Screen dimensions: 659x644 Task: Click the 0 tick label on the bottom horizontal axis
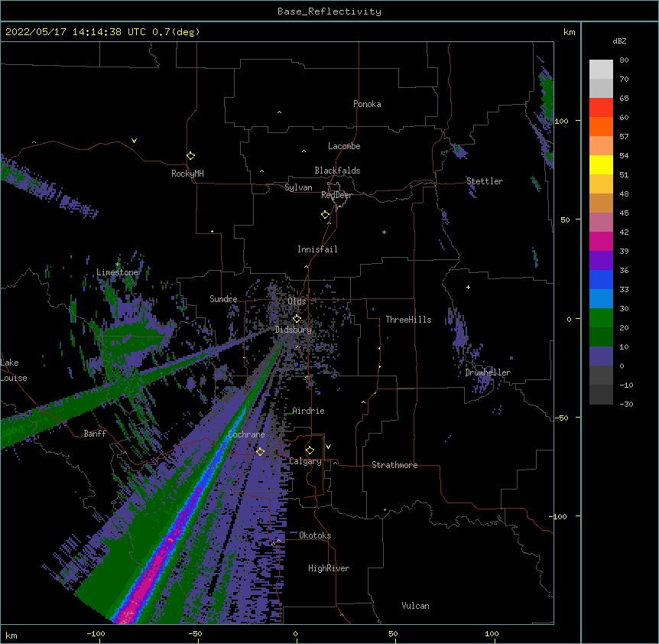click(295, 633)
